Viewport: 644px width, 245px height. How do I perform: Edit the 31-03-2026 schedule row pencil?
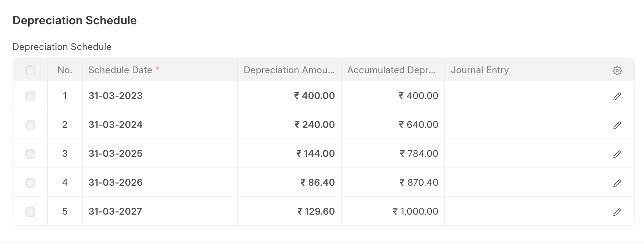[617, 183]
